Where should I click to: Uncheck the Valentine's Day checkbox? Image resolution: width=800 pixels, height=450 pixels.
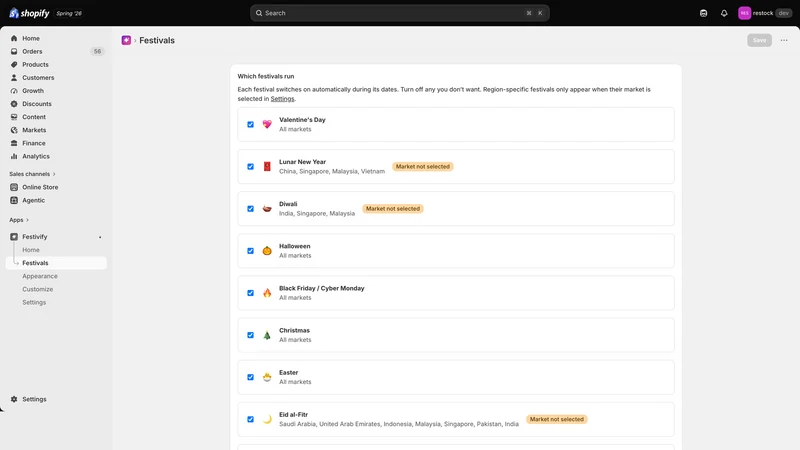point(251,124)
